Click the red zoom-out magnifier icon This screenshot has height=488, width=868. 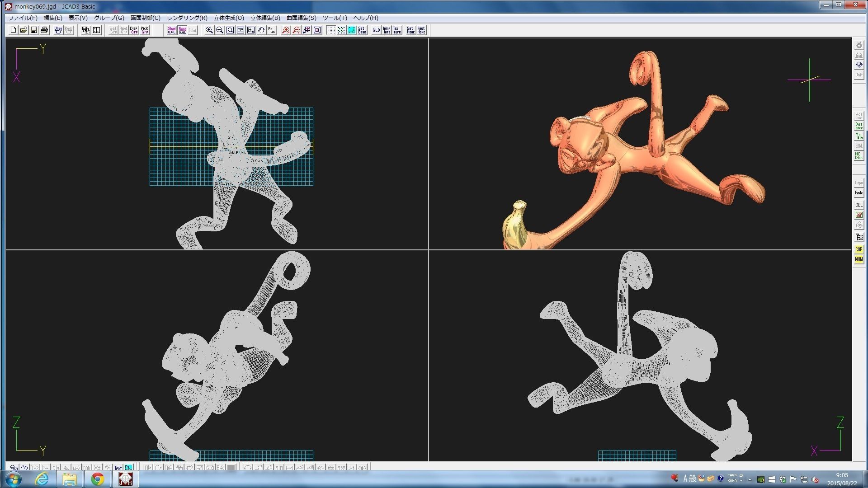[296, 30]
